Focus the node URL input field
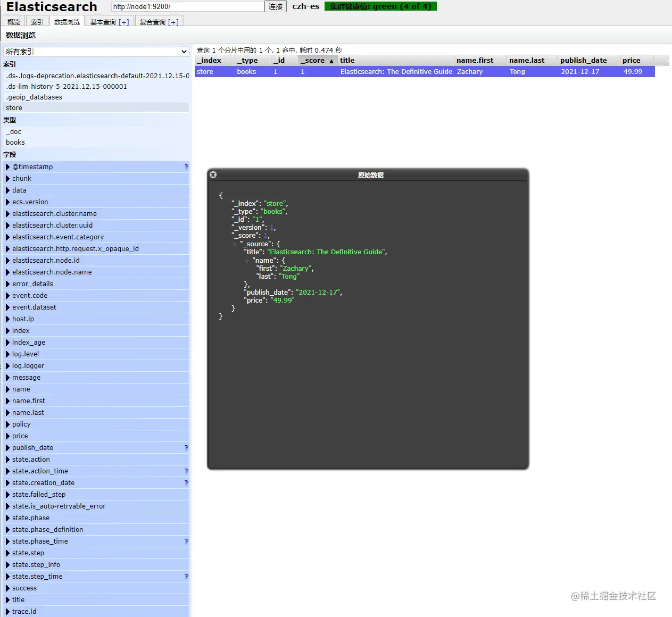 pos(188,6)
